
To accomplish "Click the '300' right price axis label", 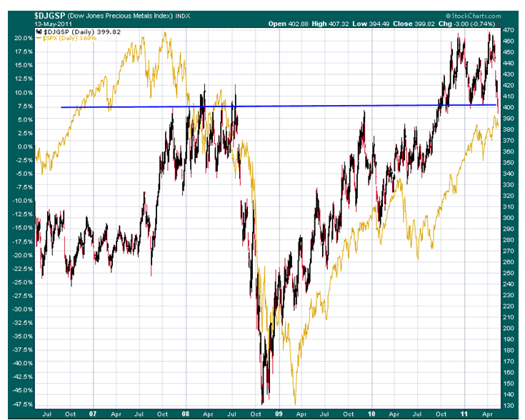I will coord(508,218).
